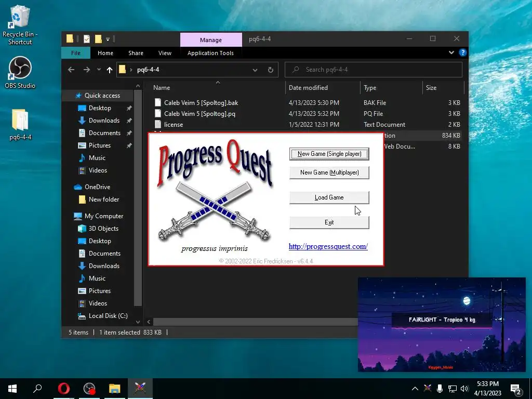Image resolution: width=532 pixels, height=399 pixels.
Task: Open the Customize Quick Access Toolbar dropdown
Action: [x=108, y=39]
